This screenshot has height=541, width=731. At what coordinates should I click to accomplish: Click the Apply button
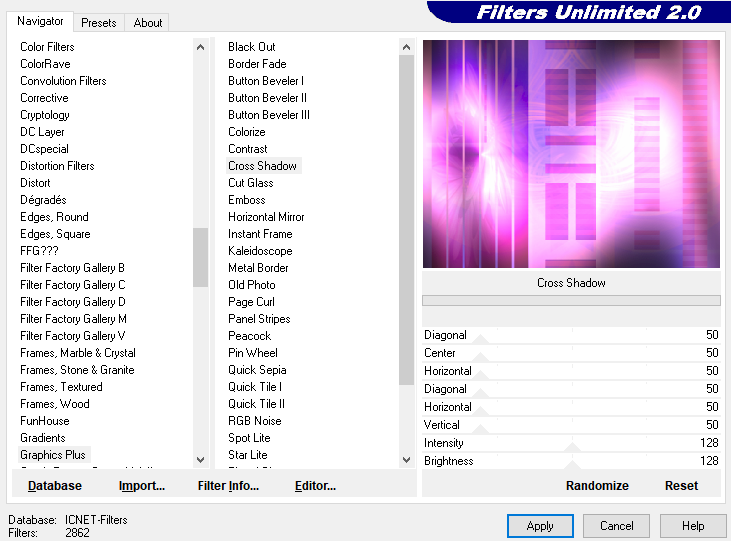(540, 526)
